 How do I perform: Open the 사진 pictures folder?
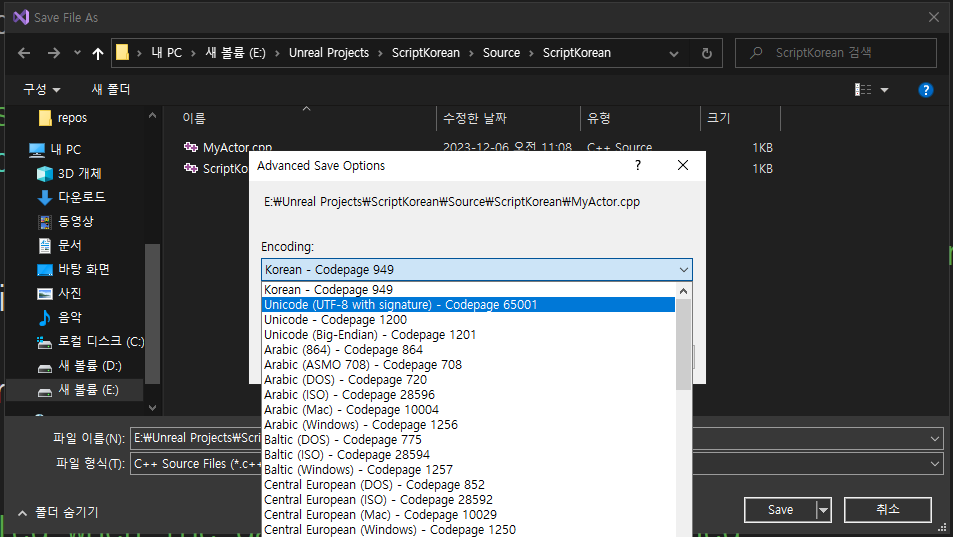pyautogui.click(x=69, y=293)
